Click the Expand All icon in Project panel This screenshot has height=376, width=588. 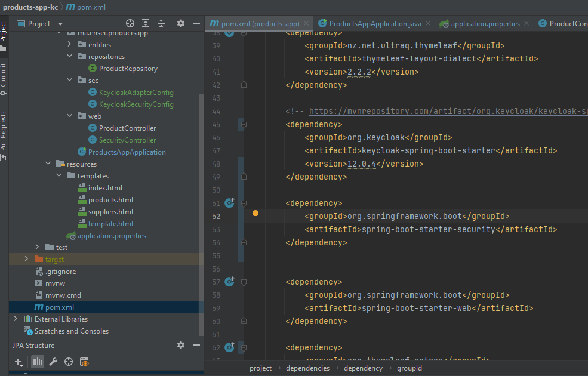146,23
